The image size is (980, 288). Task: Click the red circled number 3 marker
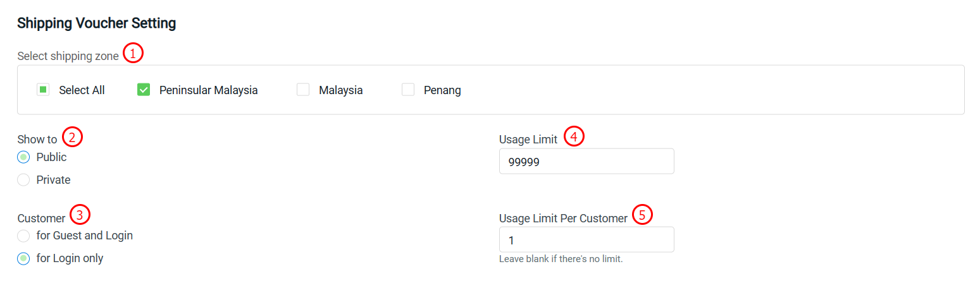tap(80, 215)
